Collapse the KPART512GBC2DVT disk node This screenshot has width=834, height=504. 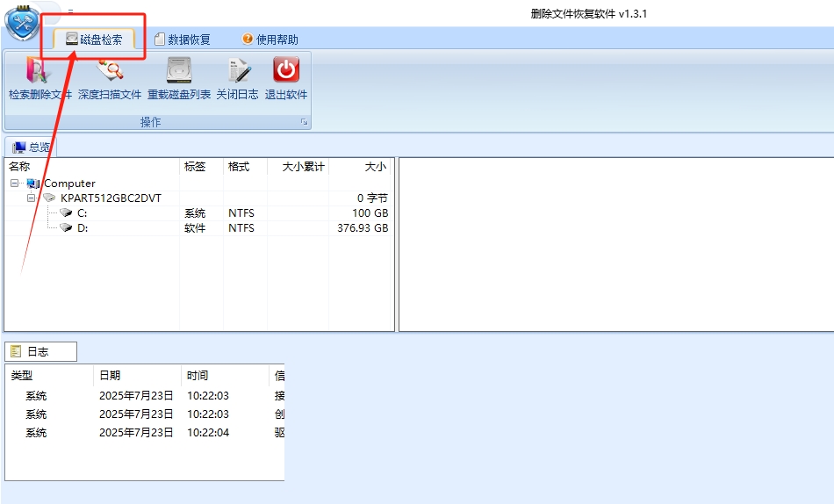pyautogui.click(x=32, y=198)
